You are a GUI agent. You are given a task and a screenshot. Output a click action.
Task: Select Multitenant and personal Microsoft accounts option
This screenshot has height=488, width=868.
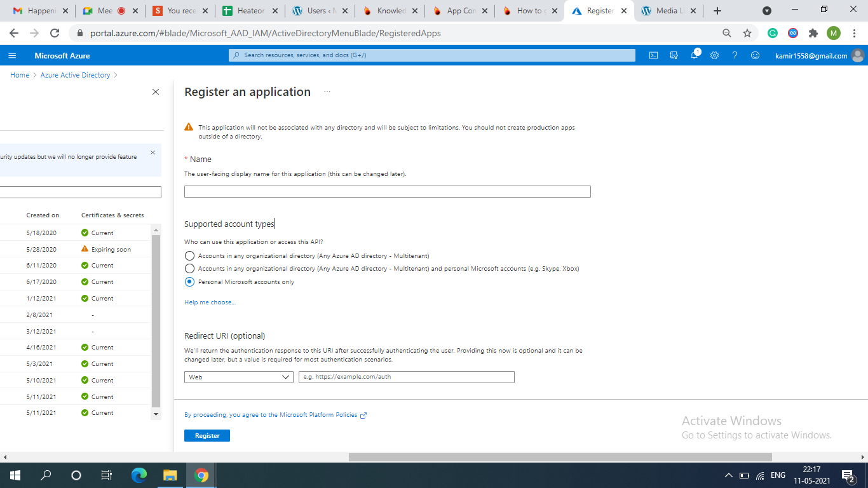pyautogui.click(x=189, y=269)
